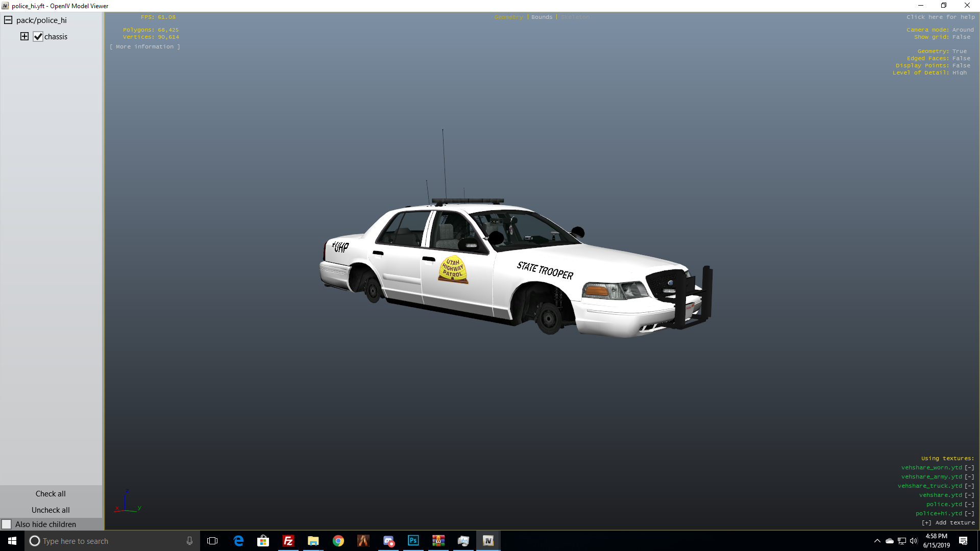Viewport: 980px width, 551px height.
Task: Open Photoshop from the taskbar
Action: tap(413, 541)
